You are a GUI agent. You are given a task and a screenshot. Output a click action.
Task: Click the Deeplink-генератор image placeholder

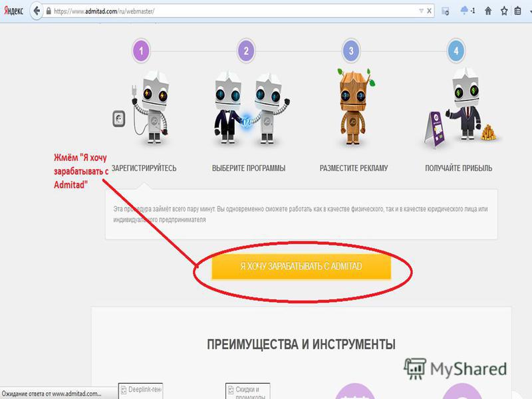[141, 390]
